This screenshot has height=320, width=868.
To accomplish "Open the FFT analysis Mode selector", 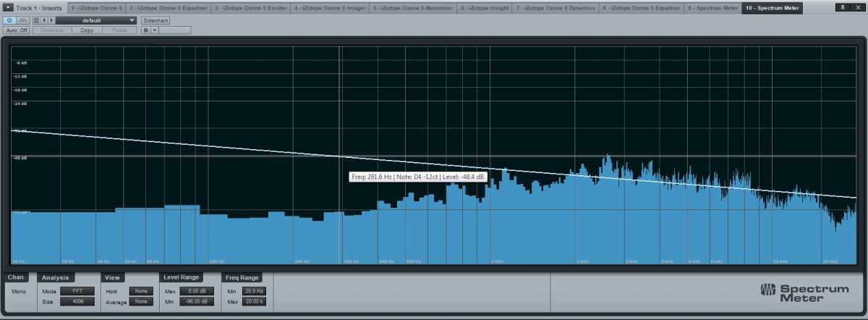I will (77, 291).
